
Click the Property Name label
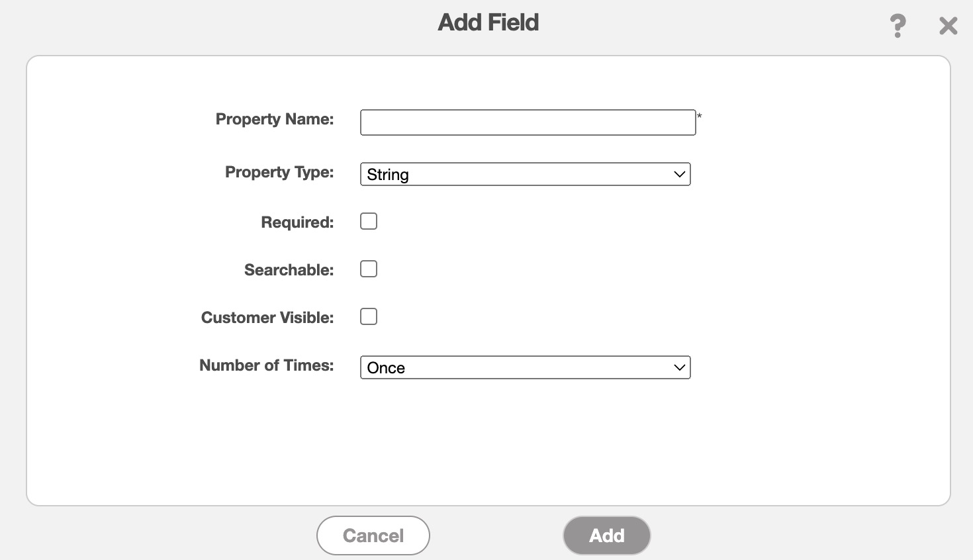[275, 119]
